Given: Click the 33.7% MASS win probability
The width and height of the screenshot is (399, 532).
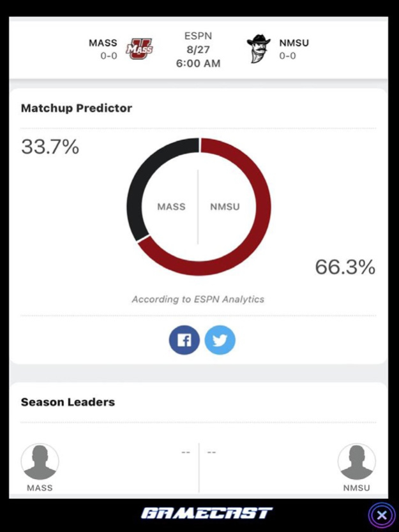Looking at the screenshot, I should tap(50, 147).
